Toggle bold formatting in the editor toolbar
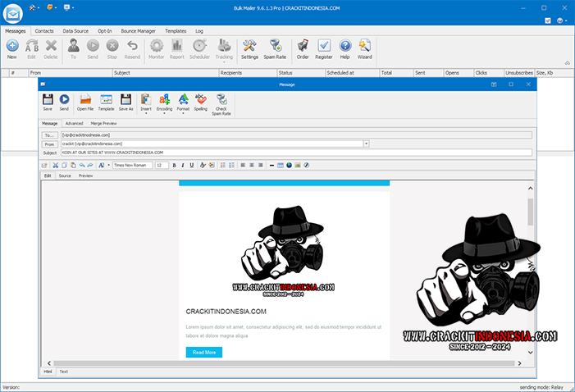575x392 pixels. [x=174, y=165]
